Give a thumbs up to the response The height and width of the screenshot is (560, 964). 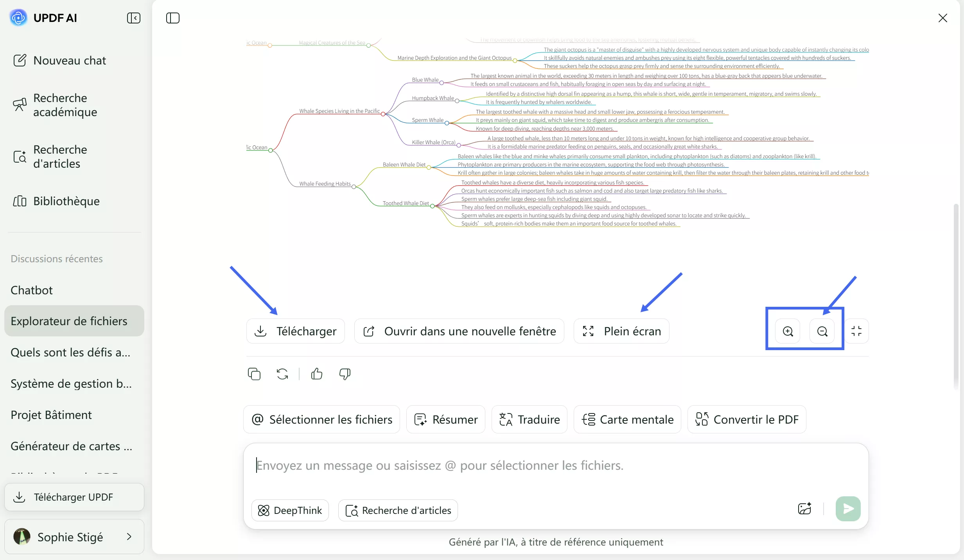click(x=317, y=374)
